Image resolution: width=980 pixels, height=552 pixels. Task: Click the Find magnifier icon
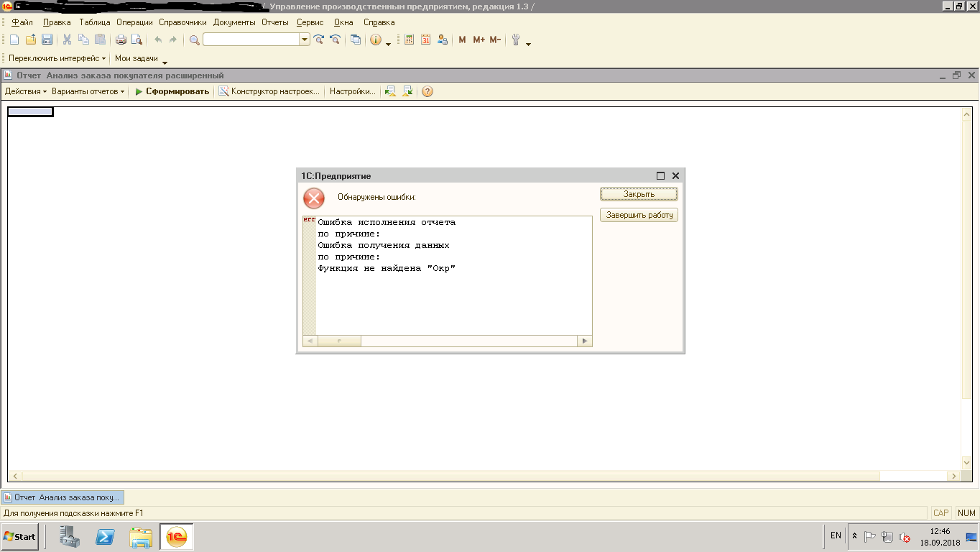[195, 40]
